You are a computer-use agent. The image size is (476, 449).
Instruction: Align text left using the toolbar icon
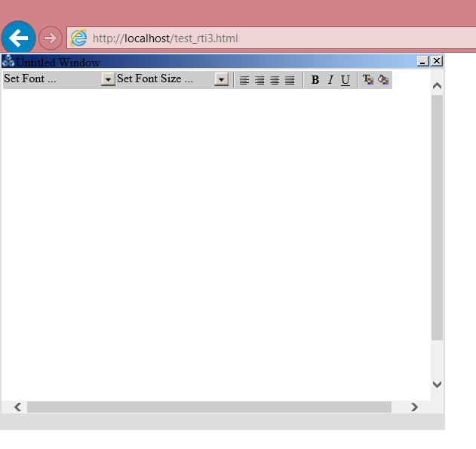(244, 80)
